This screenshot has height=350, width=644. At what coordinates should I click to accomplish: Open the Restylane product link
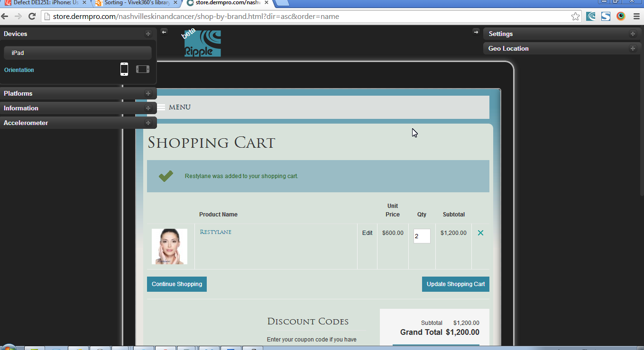[216, 232]
